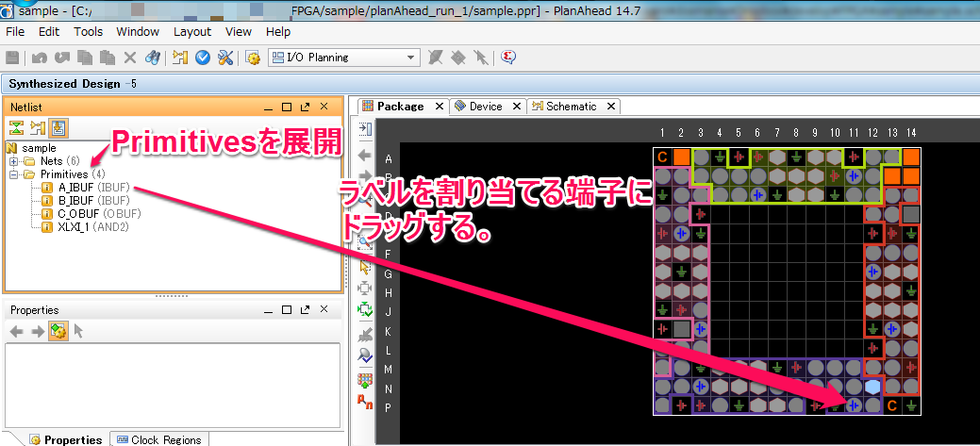
Task: Click the greyed diamond icon in main toolbar
Action: [457, 58]
